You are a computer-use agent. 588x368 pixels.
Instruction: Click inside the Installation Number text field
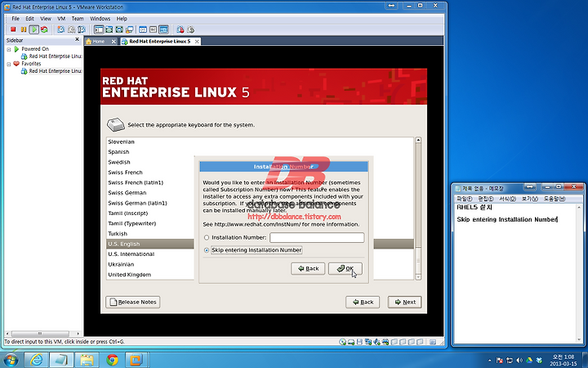(317, 238)
